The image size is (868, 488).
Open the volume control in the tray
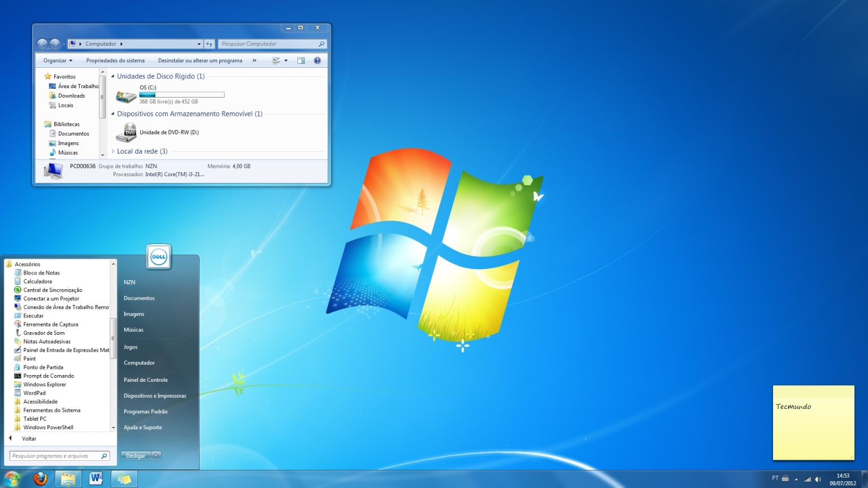[x=818, y=480]
